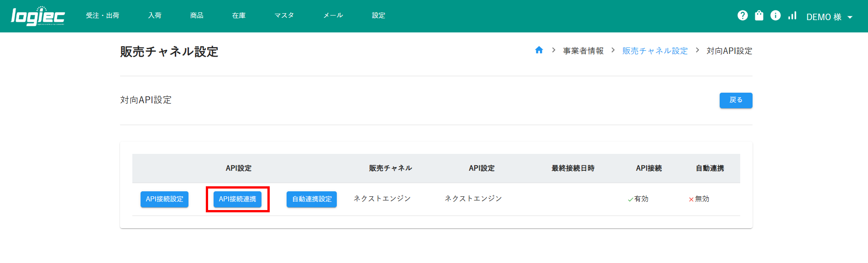This screenshot has width=868, height=263.
Task: Click the API接続連携 button
Action: pyautogui.click(x=237, y=199)
